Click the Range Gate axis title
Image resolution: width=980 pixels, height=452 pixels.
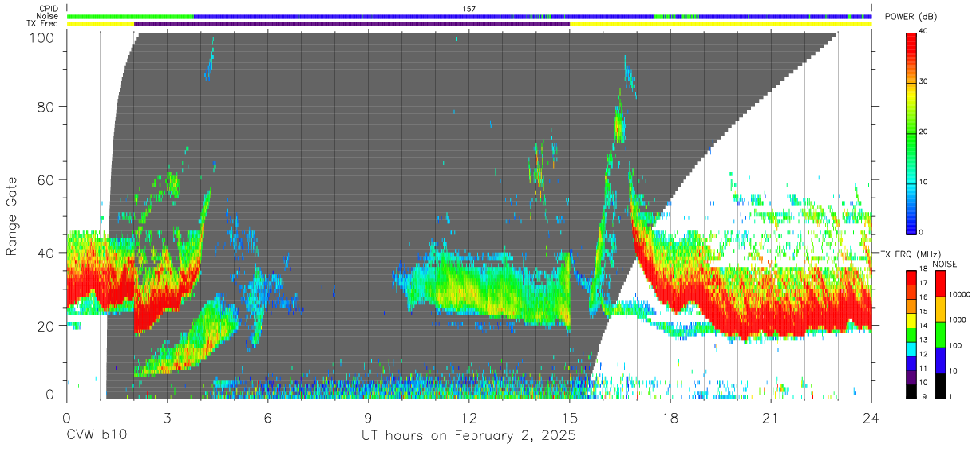point(12,217)
